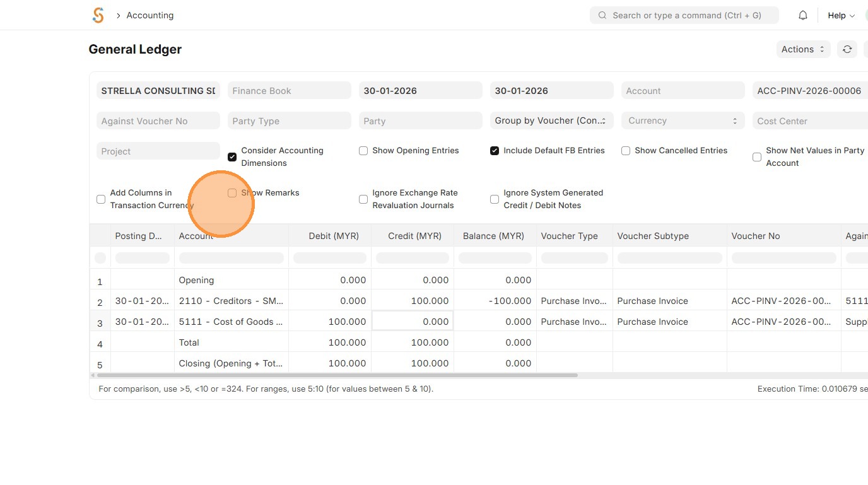The image size is (868, 485).
Task: Open the Currency dropdown
Action: point(683,120)
